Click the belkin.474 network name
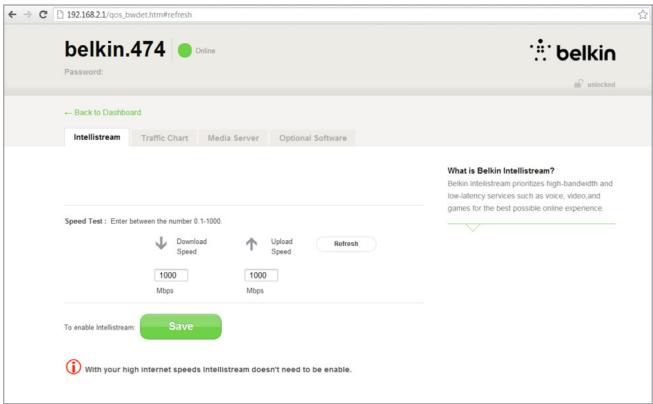The image size is (653, 404). tap(115, 50)
